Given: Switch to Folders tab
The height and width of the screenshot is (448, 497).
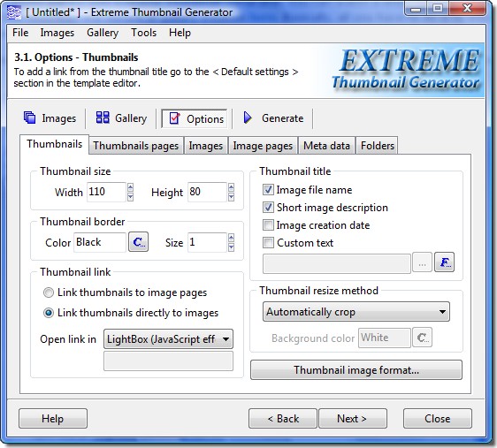Looking at the screenshot, I should 378,146.
